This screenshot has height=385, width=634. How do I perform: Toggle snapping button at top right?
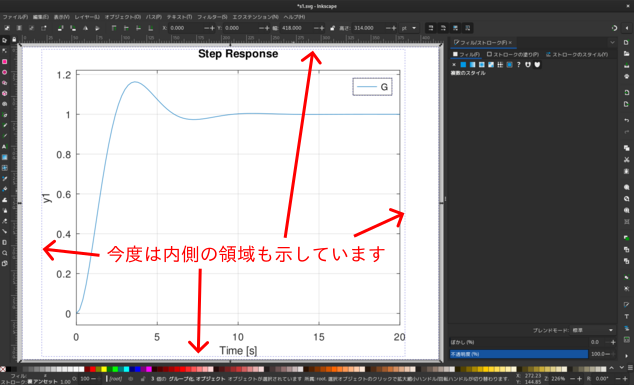point(614,28)
